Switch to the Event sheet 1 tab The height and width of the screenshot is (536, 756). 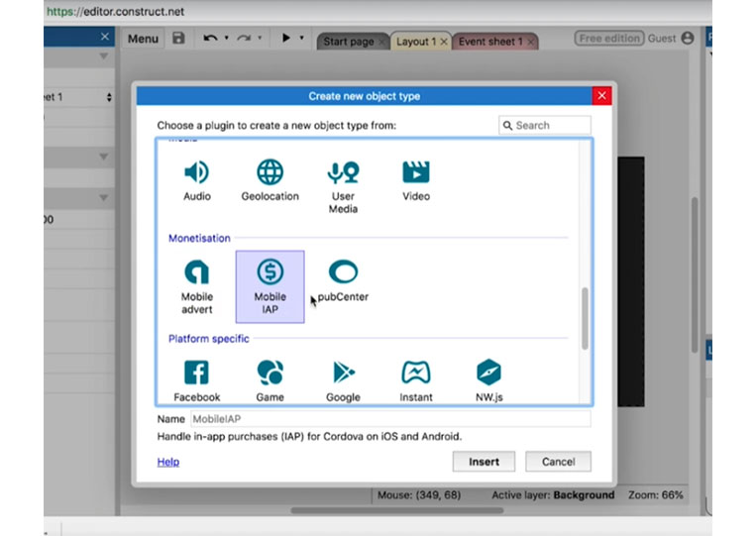click(490, 42)
